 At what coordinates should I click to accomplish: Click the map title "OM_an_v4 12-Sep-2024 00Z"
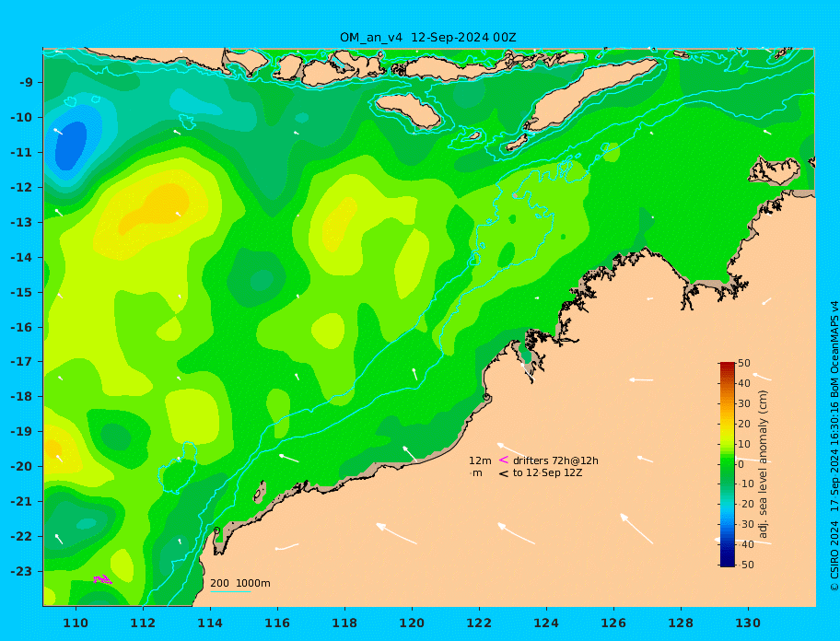click(x=428, y=38)
